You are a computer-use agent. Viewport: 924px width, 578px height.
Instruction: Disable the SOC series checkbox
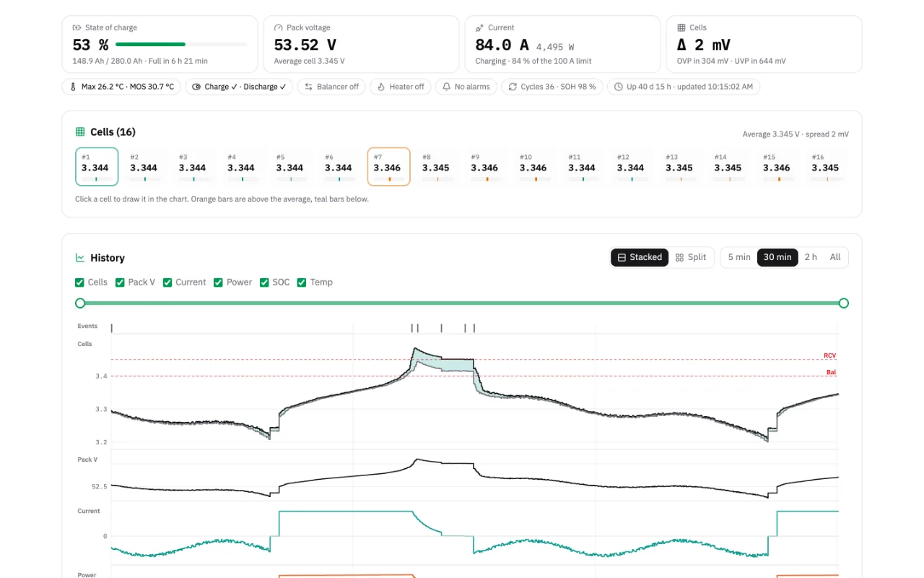point(264,282)
